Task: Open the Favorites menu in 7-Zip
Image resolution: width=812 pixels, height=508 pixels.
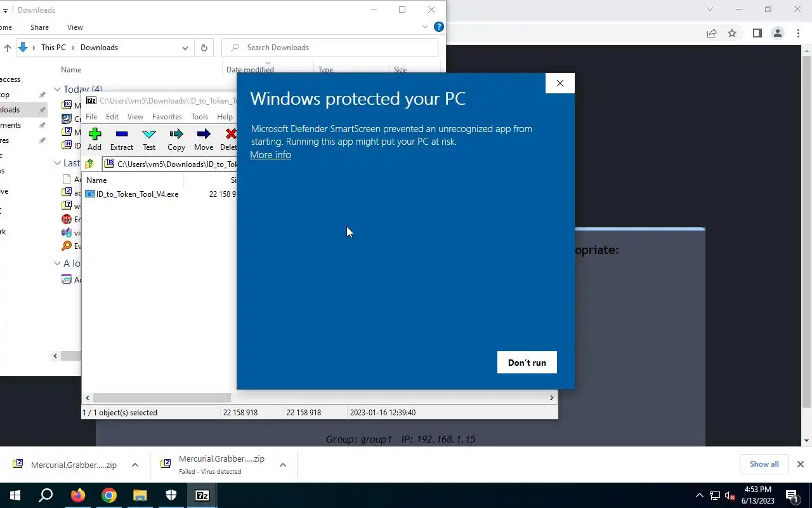Action: click(x=167, y=117)
